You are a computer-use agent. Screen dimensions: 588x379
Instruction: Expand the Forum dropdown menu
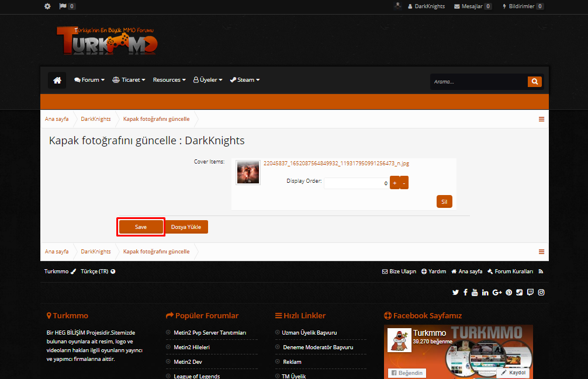(x=89, y=80)
